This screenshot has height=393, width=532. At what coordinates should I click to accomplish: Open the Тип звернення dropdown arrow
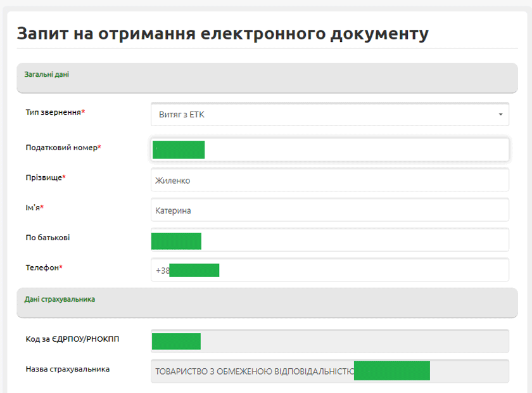[x=500, y=115]
